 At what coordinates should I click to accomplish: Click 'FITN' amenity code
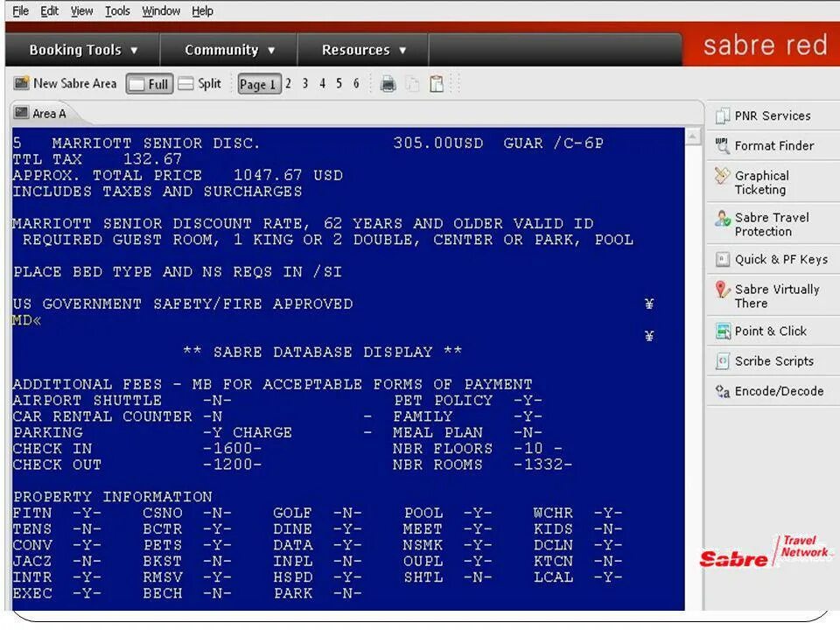[32, 513]
